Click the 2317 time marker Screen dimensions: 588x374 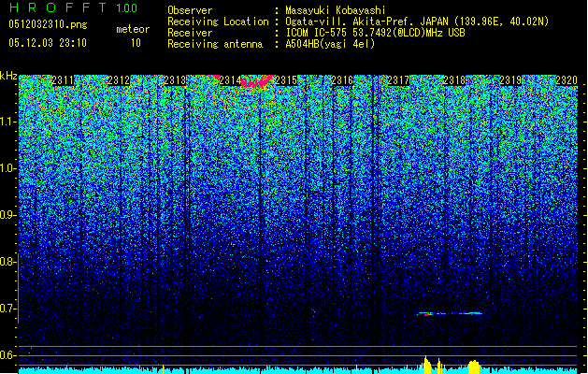point(398,80)
